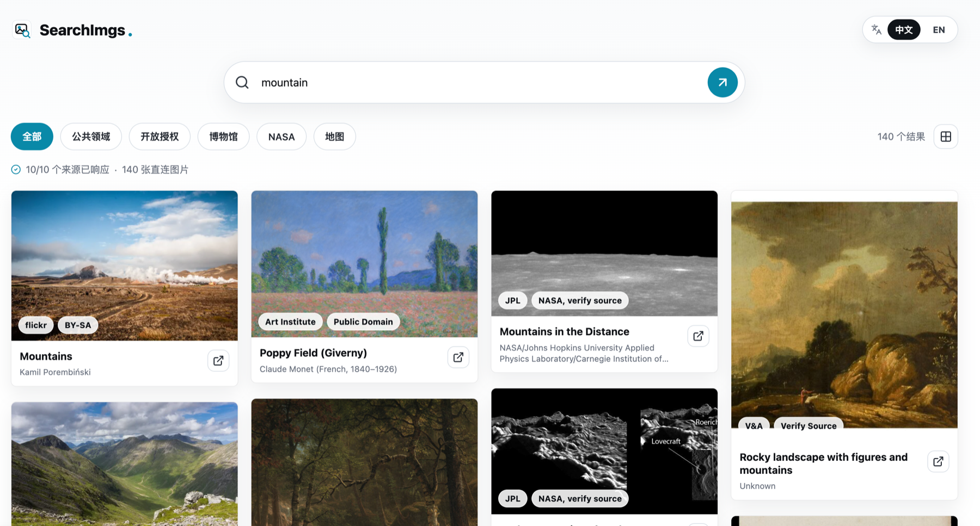Click the translate language icon
This screenshot has width=980, height=526.
876,29
